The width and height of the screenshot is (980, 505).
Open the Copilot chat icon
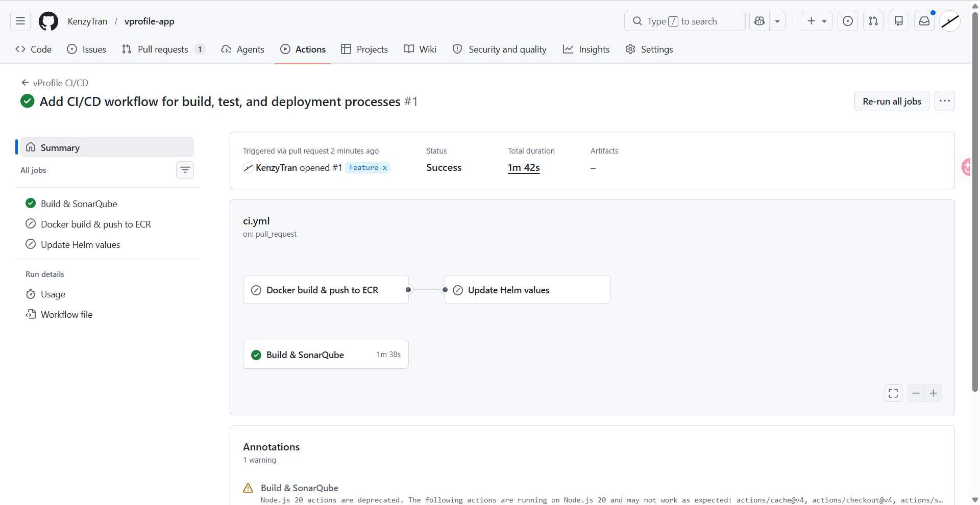(759, 21)
